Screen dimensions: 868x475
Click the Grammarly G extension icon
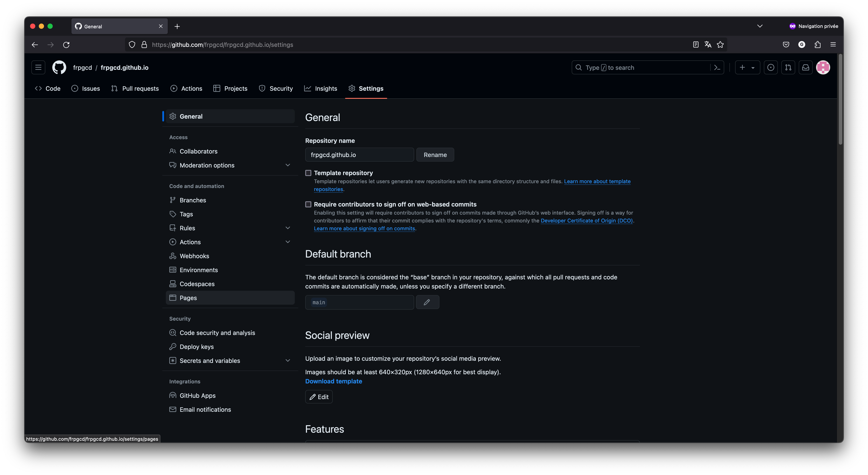point(802,44)
